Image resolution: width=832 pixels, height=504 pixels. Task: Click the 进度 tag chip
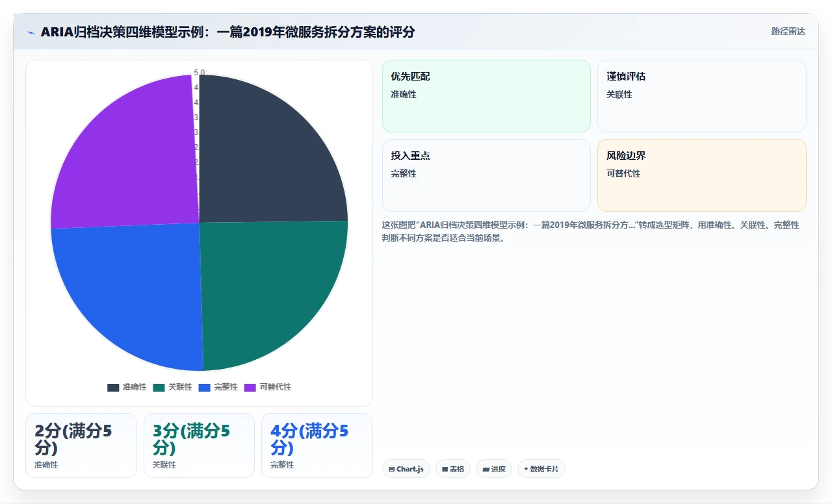pyautogui.click(x=494, y=469)
